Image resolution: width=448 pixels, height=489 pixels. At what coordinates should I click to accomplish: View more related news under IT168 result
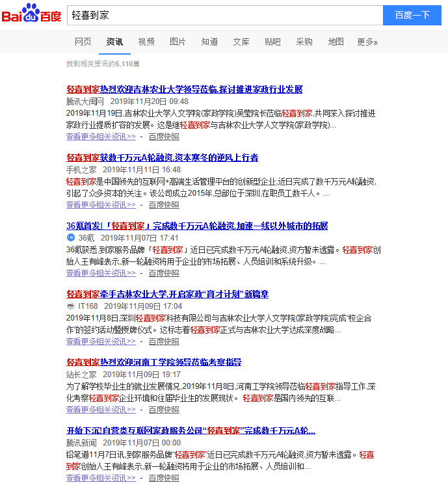coord(101,341)
